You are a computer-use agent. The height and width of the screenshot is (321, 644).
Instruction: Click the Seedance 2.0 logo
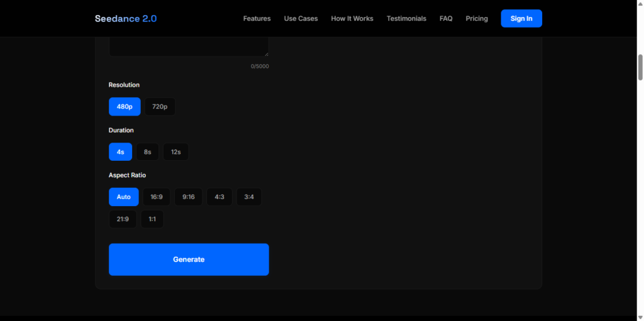[x=126, y=19]
